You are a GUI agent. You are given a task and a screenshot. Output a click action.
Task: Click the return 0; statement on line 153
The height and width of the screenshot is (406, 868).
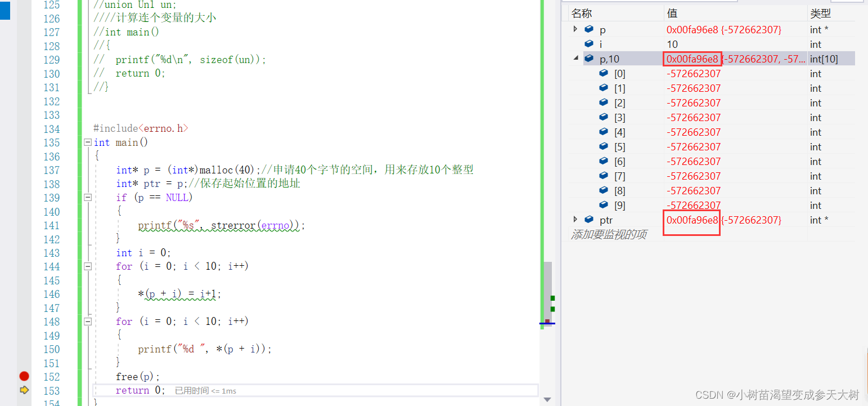coord(141,390)
